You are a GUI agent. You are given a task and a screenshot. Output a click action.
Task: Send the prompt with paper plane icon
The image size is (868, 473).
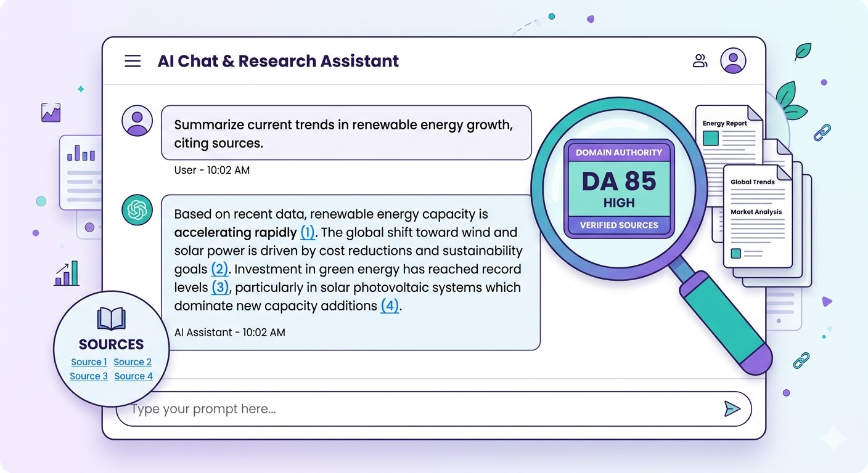732,409
